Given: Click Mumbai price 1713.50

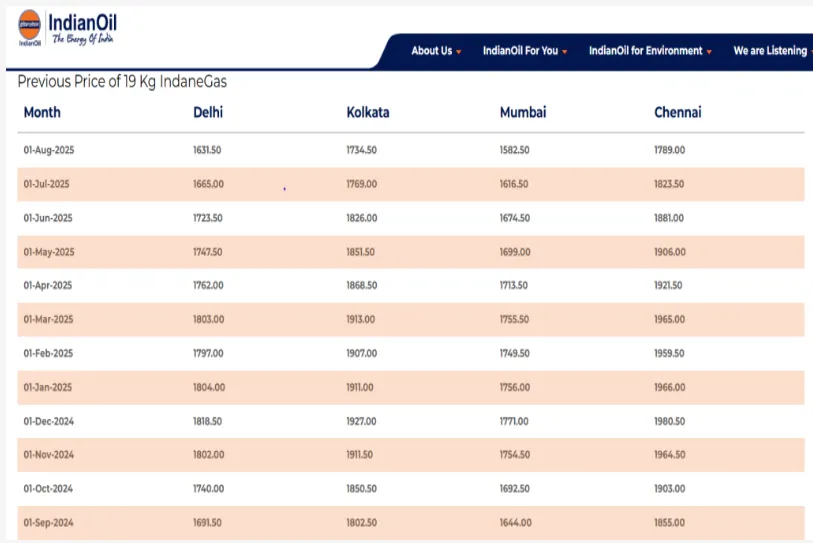Looking at the screenshot, I should click(x=513, y=285).
